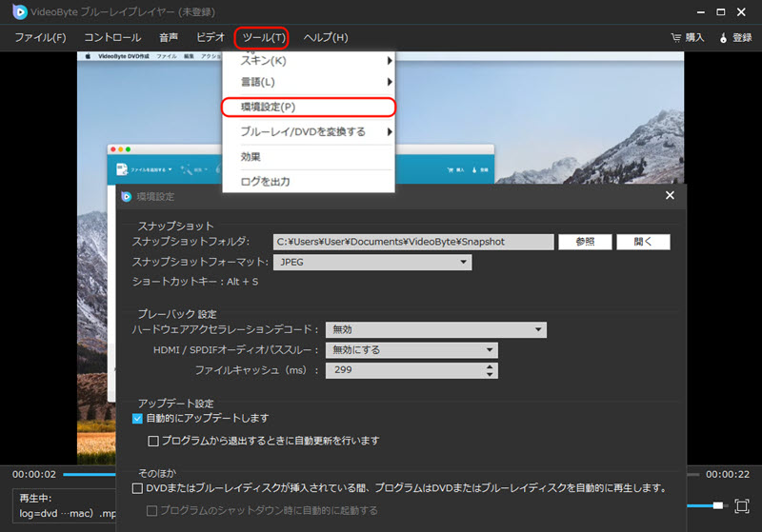
Task: Click the 再生中 now playing label
Action: pos(35,499)
